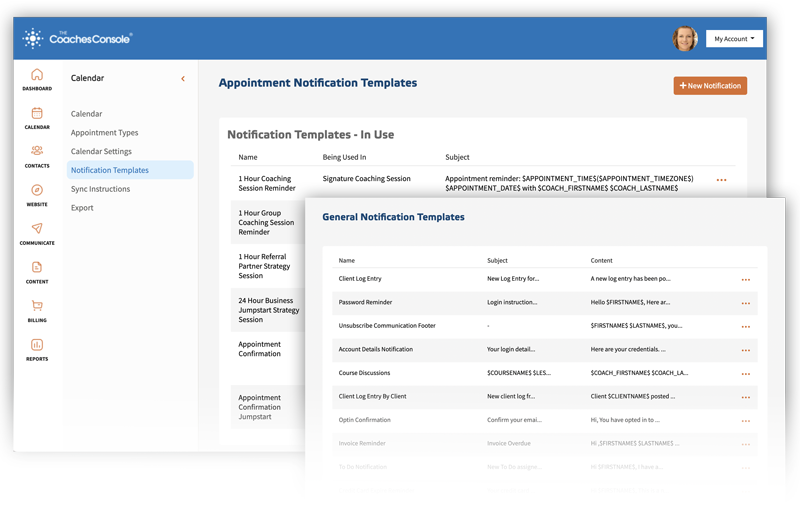This screenshot has width=800, height=505.
Task: Click 'Your login detail...' subject cell
Action: tap(511, 349)
